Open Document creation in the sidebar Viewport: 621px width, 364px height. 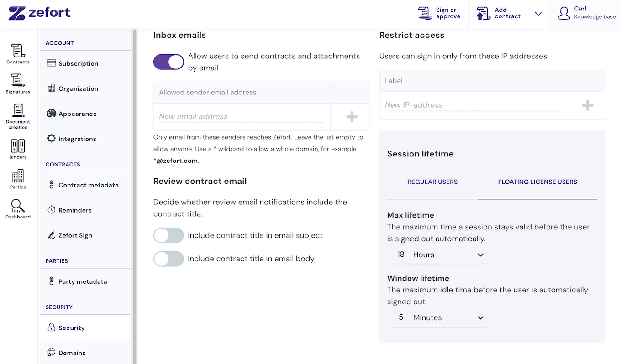[18, 116]
